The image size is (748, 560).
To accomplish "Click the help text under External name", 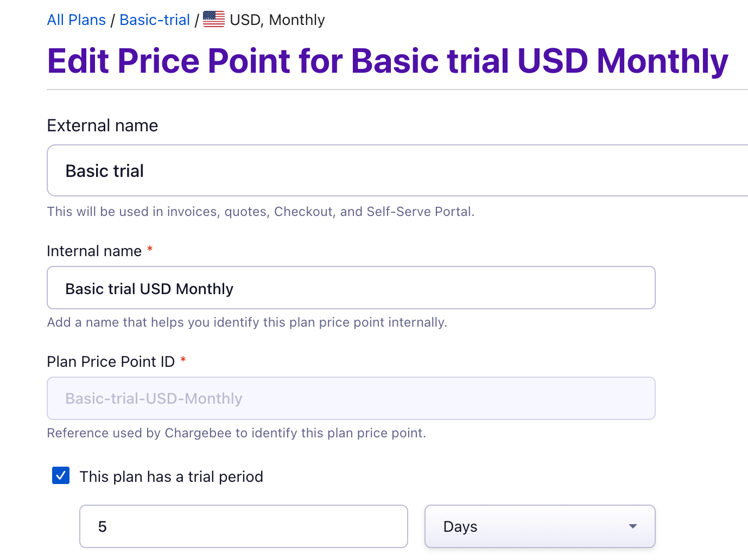I will [261, 212].
